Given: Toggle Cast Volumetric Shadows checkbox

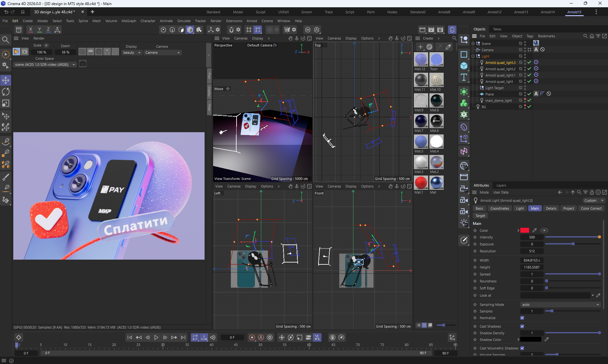Looking at the screenshot, I should coord(522,348).
